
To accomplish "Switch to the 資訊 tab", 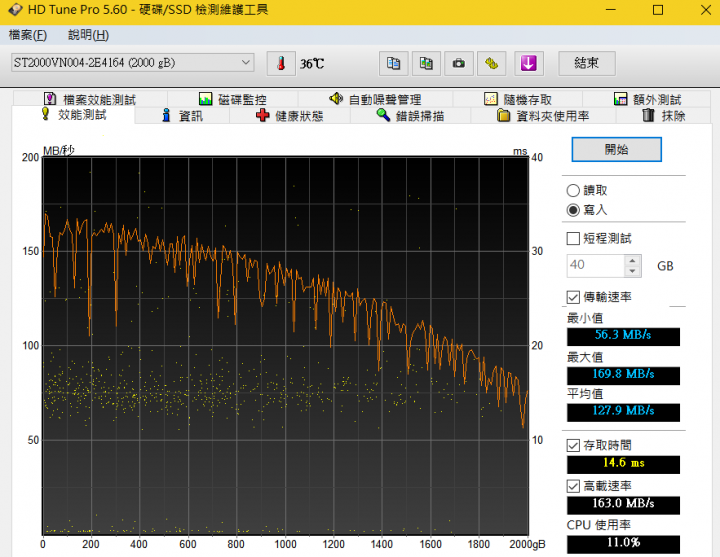I will 183,116.
